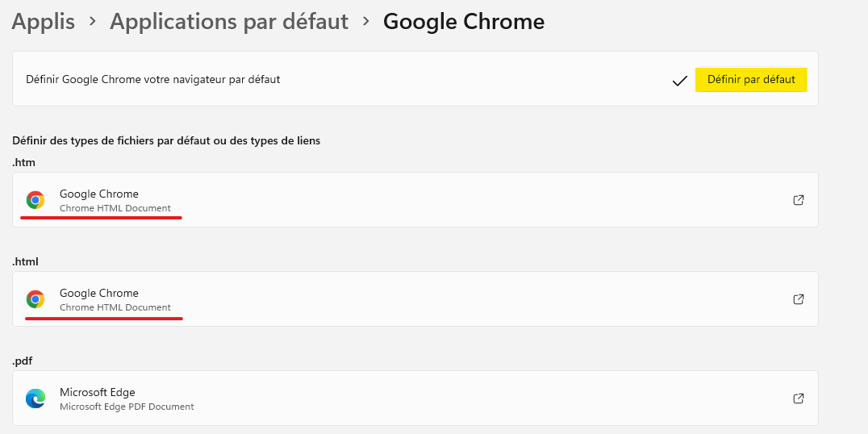The width and height of the screenshot is (868, 434).
Task: Click the chevron right after Applis
Action: (x=93, y=23)
